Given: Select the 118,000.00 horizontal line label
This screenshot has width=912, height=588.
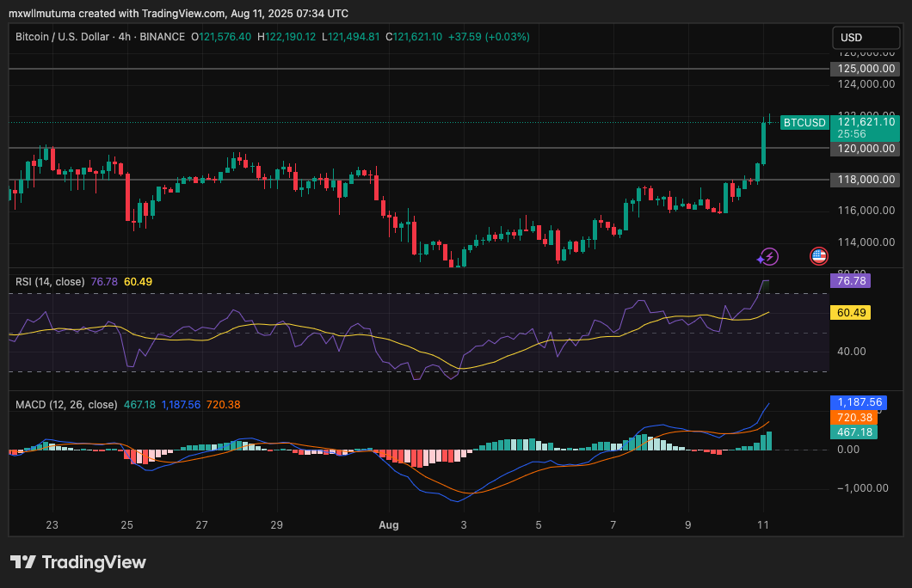Looking at the screenshot, I should pos(865,180).
